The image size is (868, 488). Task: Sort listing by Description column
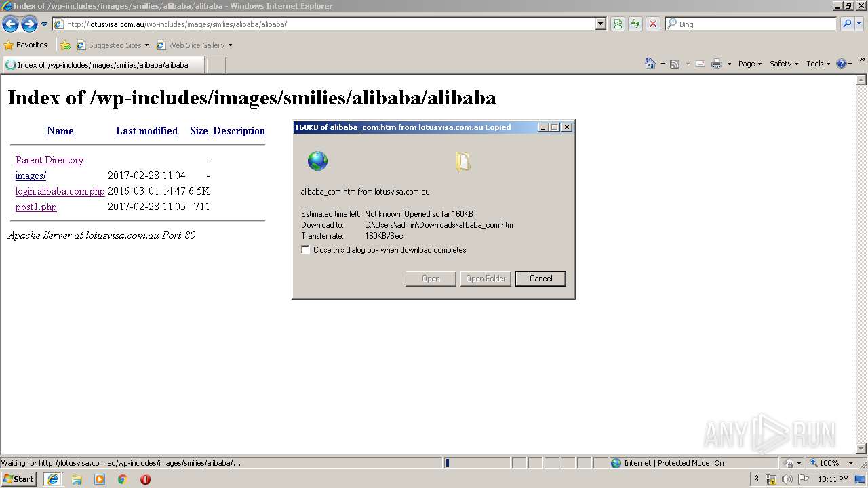239,131
